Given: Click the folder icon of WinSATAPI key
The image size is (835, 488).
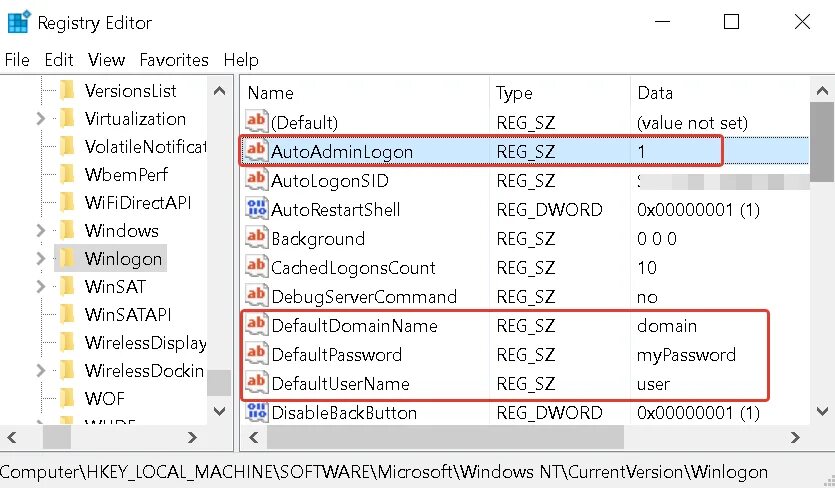Looking at the screenshot, I should coord(67,314).
